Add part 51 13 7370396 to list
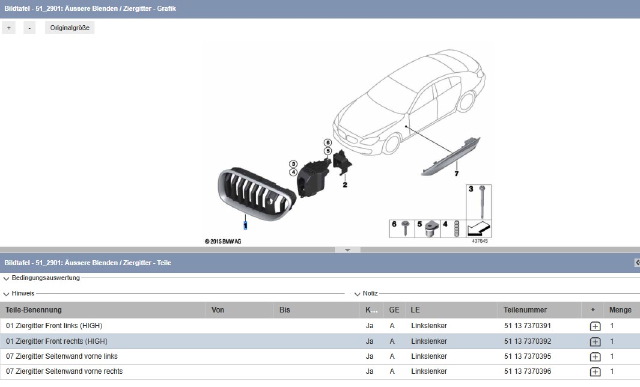This screenshot has width=640, height=387. [595, 372]
